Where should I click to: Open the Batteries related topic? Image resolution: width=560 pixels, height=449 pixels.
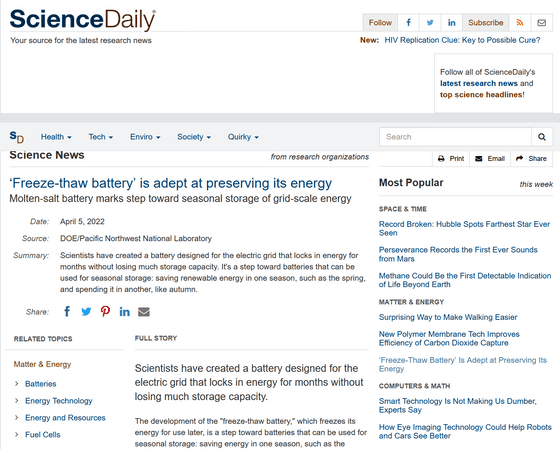point(41,384)
